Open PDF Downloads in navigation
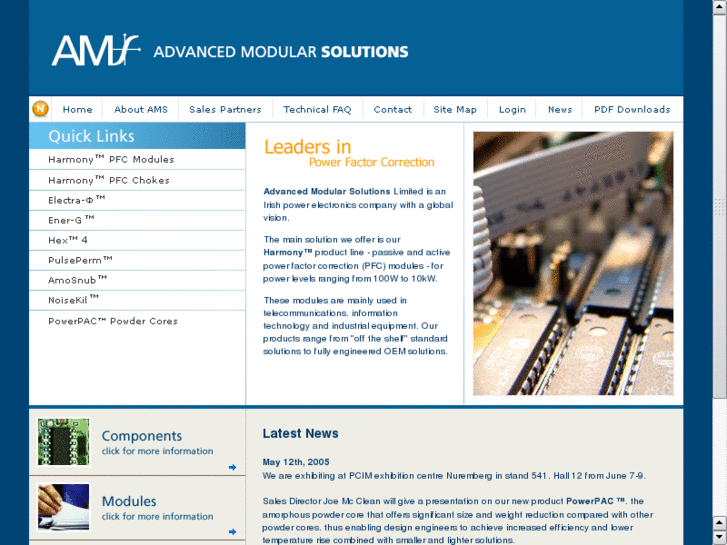 point(632,109)
